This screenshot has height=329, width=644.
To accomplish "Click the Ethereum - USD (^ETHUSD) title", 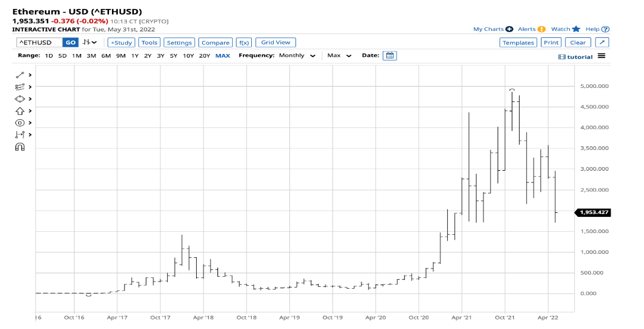I will tap(77, 11).
